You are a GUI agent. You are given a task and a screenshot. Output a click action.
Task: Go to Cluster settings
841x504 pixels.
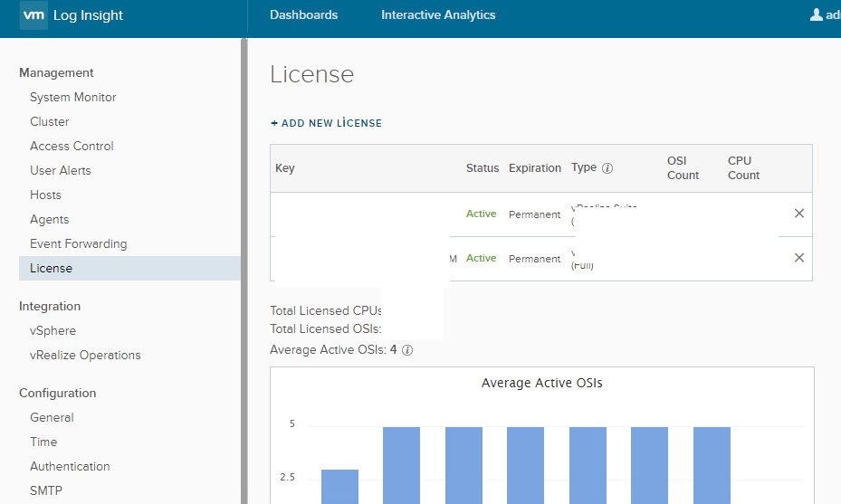tap(49, 122)
